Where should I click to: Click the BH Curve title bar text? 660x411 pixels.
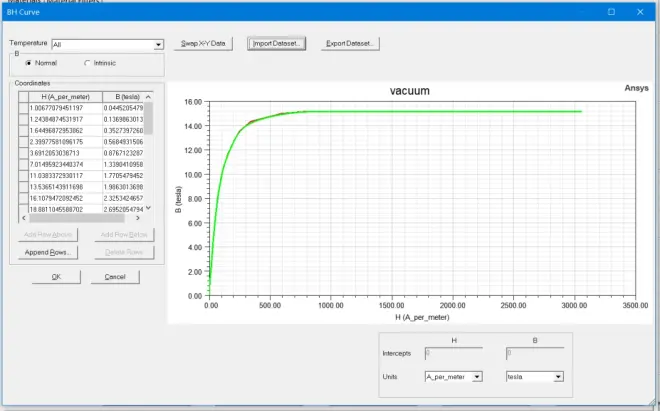pos(23,12)
